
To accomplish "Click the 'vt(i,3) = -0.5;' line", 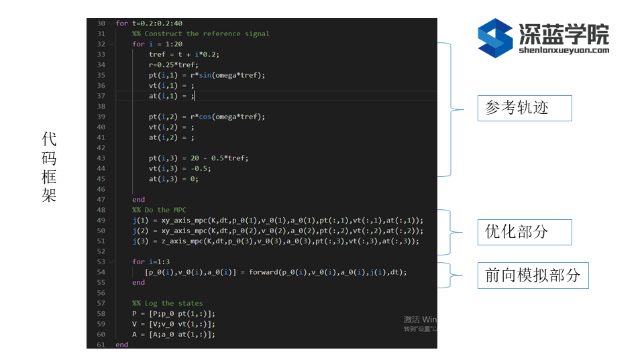I will [x=180, y=168].
